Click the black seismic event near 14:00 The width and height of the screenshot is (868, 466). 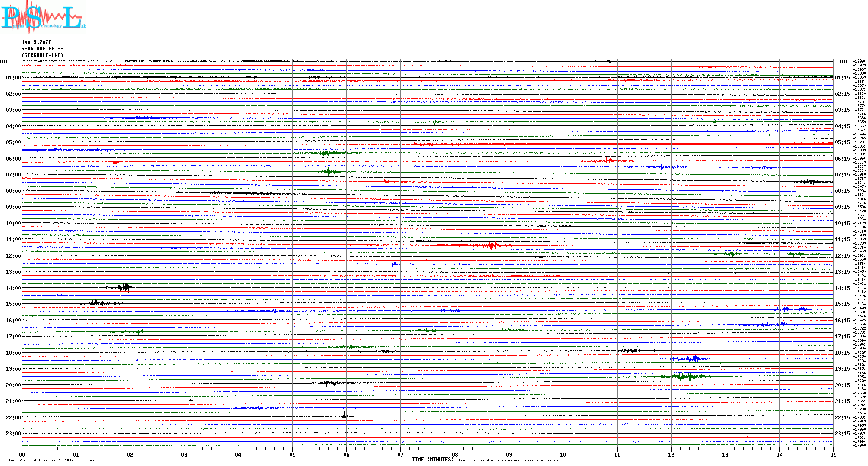coord(124,287)
